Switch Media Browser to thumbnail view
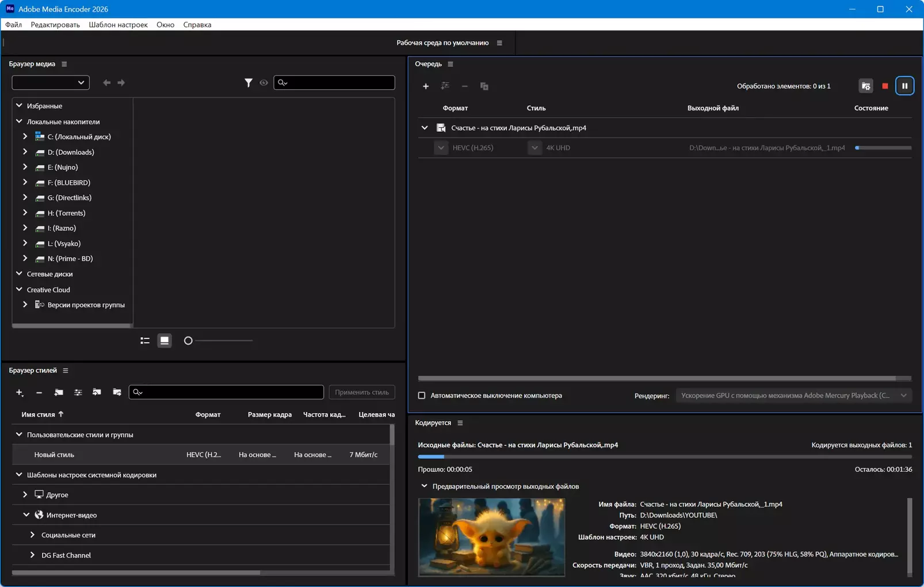This screenshot has height=587, width=924. coord(165,341)
